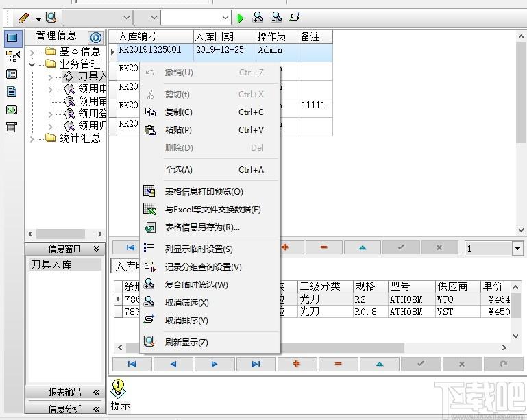Go to previous record in lower navigator
This screenshot has width=527, height=420.
(x=173, y=364)
